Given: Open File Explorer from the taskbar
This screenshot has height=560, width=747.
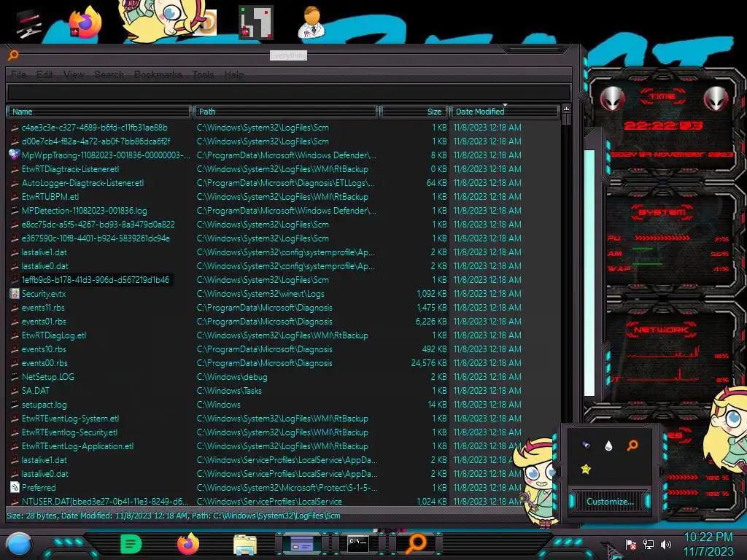Looking at the screenshot, I should (x=245, y=544).
